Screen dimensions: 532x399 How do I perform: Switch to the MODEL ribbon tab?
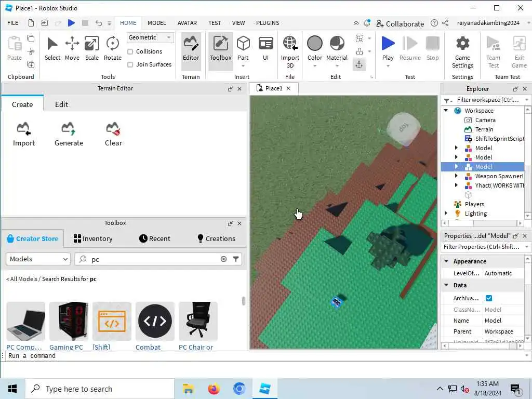(x=156, y=23)
